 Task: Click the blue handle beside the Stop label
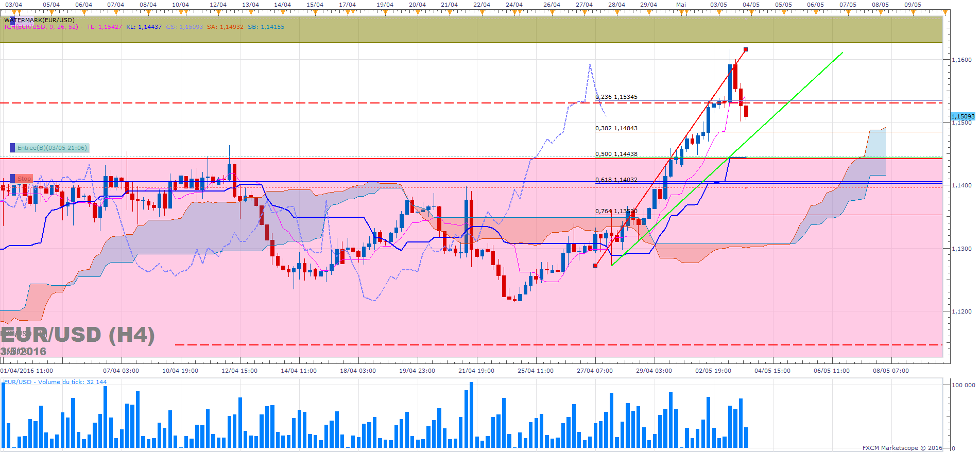click(x=13, y=178)
